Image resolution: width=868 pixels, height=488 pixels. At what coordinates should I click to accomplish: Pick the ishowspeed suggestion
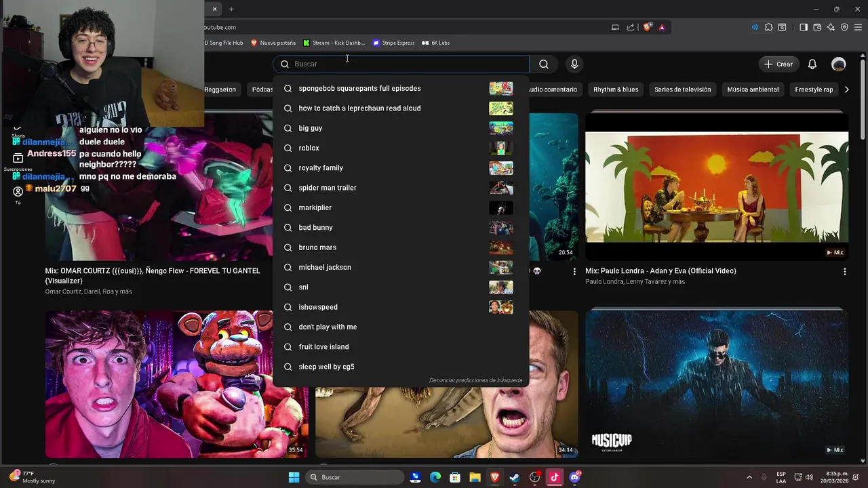point(400,307)
